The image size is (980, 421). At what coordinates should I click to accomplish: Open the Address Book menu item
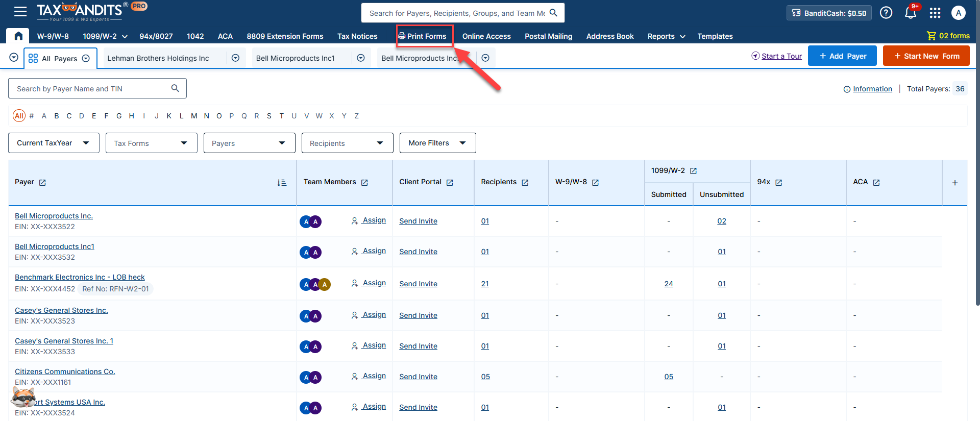pos(610,36)
